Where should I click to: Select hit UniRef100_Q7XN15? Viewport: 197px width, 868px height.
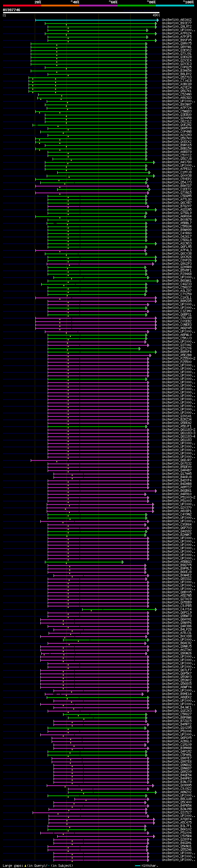(177, 192)
